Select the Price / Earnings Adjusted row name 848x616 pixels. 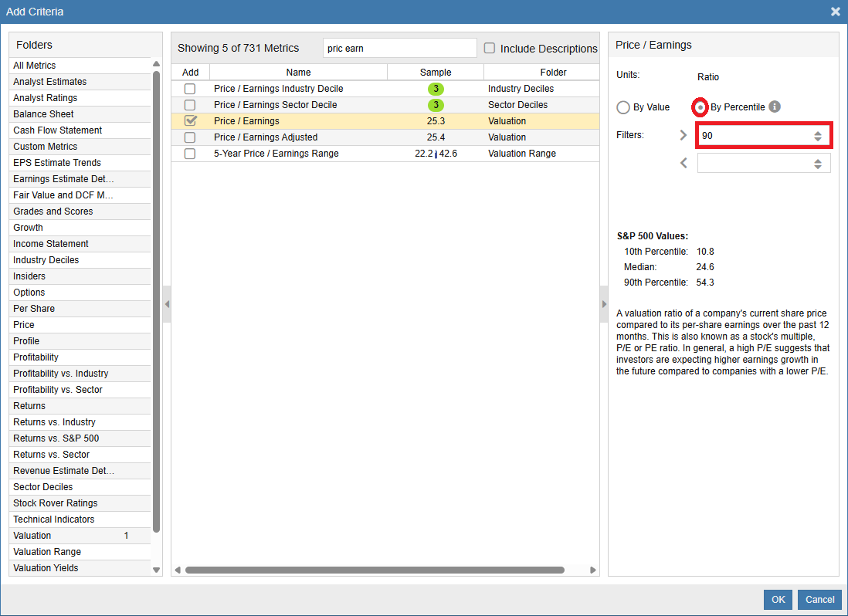point(266,137)
